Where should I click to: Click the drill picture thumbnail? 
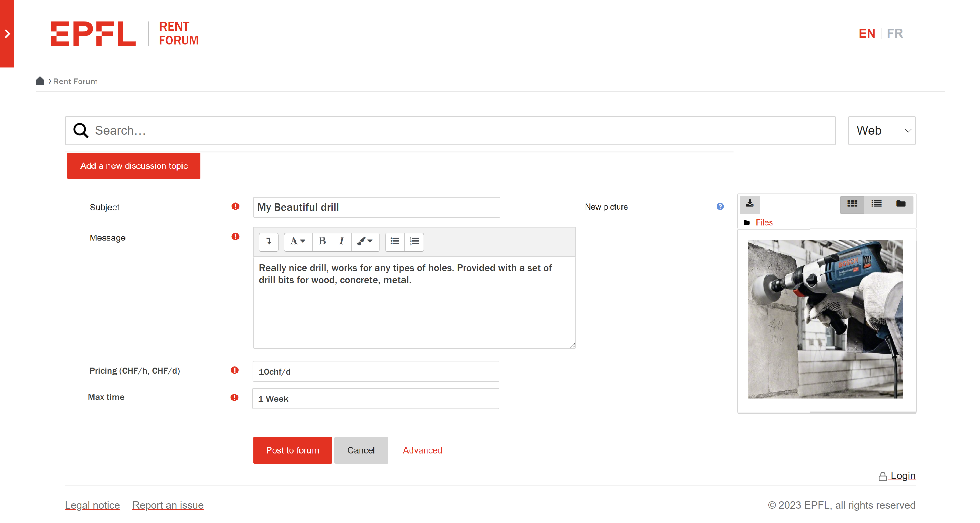coord(825,319)
